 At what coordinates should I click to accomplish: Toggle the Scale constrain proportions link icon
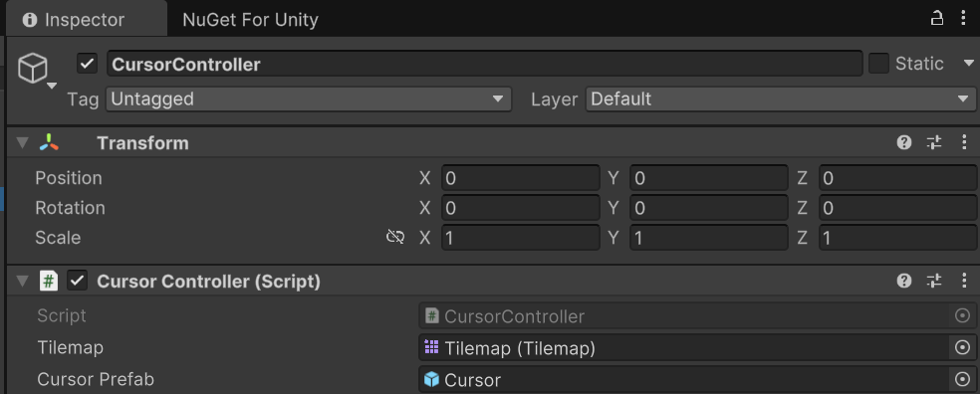coord(395,237)
